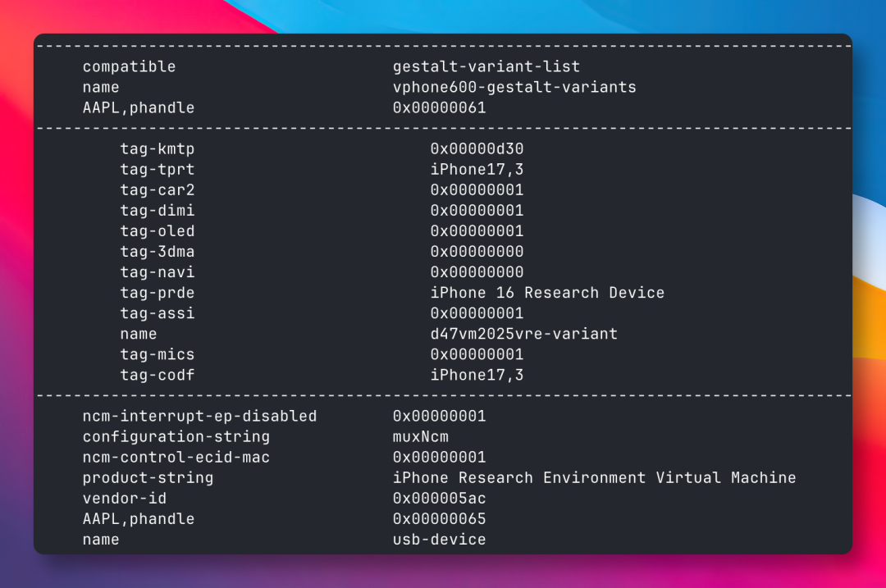Select the usb-device name value
Image resolution: width=886 pixels, height=588 pixels.
[x=439, y=540]
